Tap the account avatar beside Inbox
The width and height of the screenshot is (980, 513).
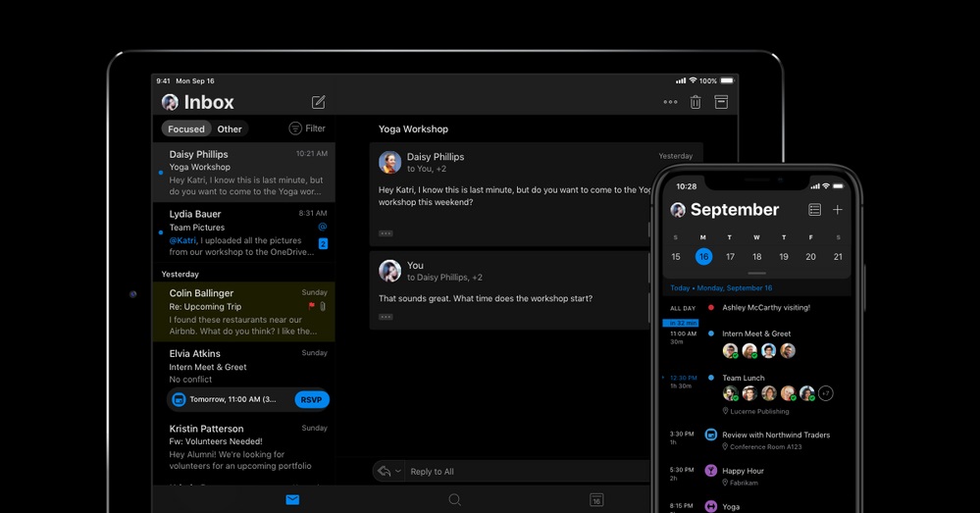point(170,102)
